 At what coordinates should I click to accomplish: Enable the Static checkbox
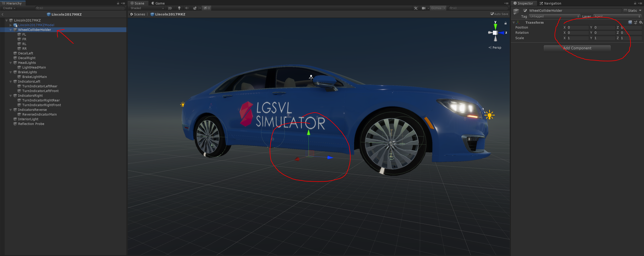(625, 11)
